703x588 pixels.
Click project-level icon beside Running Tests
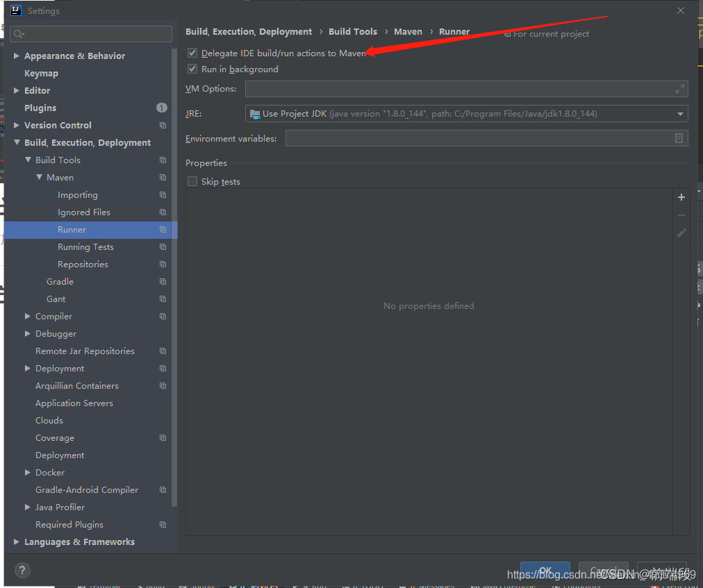[163, 247]
